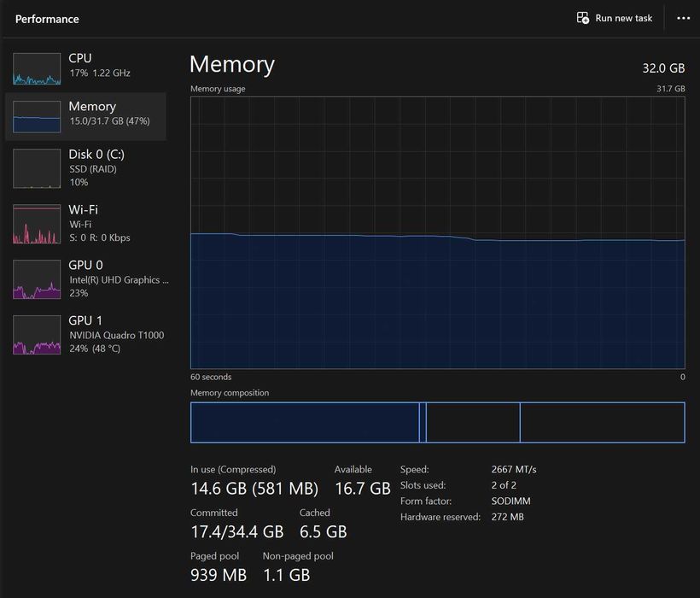Click the Memory composition label

point(230,393)
